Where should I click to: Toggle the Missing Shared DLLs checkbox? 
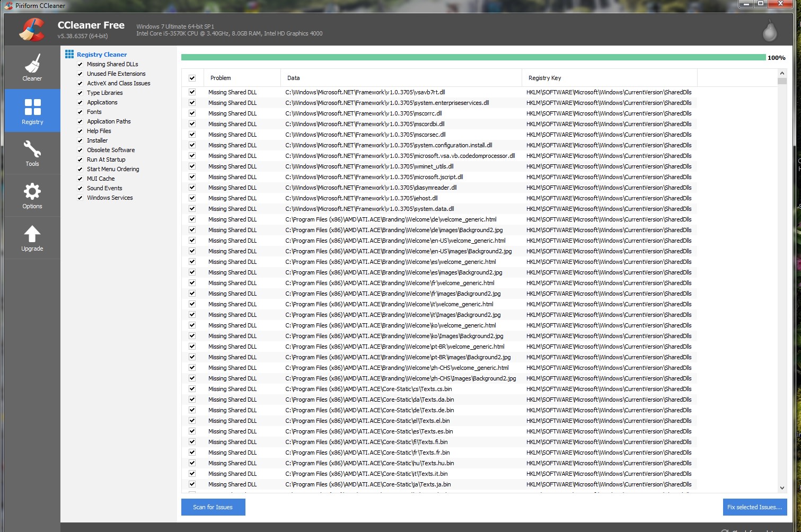click(x=80, y=65)
